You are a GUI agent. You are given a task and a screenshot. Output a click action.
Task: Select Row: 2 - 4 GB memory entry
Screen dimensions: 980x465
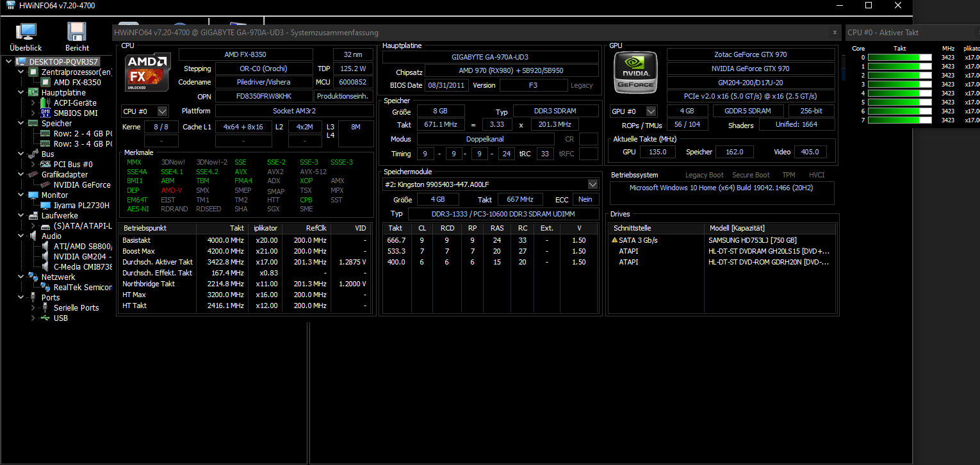tap(83, 133)
